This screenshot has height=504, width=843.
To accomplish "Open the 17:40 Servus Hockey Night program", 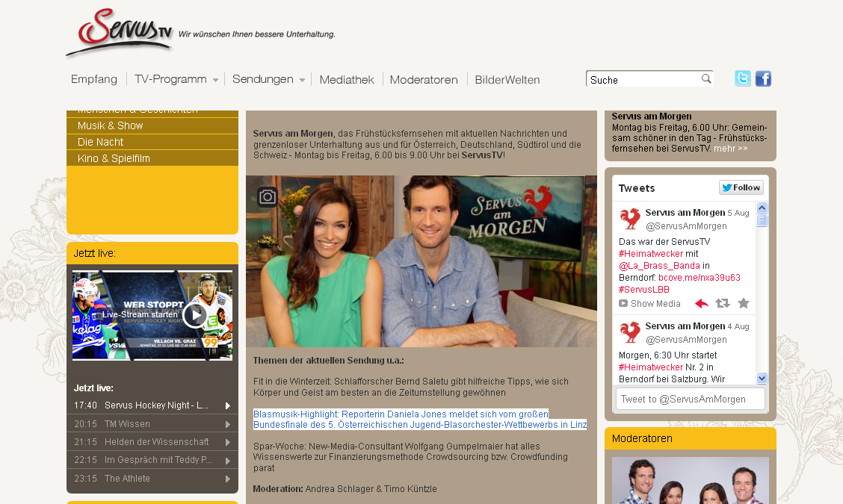I will click(152, 405).
